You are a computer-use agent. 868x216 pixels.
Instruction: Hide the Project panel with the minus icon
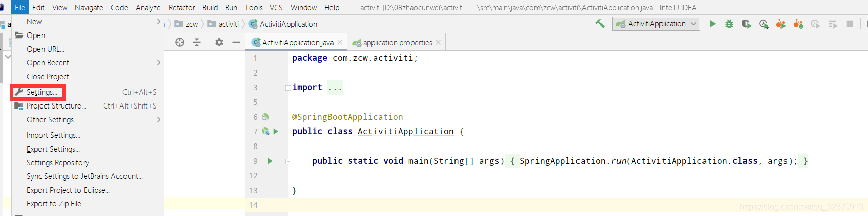tap(236, 42)
